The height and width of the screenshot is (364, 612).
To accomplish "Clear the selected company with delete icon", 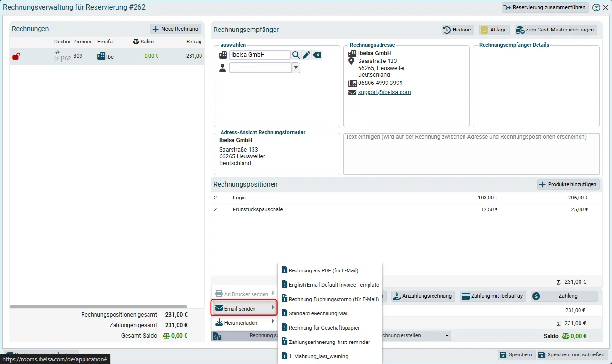I will click(317, 55).
